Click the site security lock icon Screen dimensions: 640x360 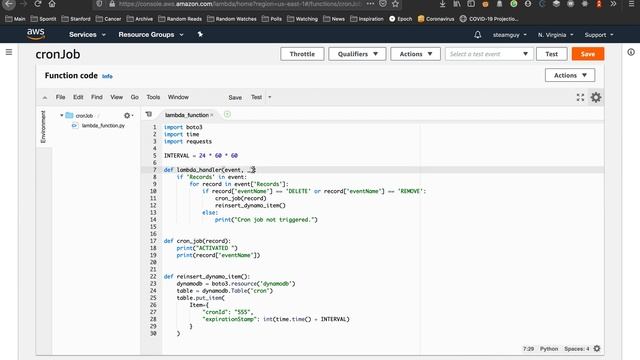(112, 4)
